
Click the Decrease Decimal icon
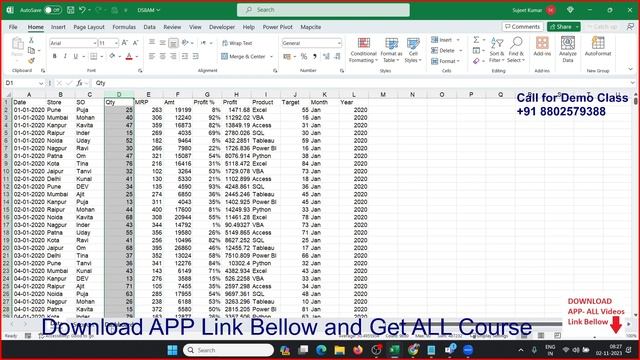point(337,56)
